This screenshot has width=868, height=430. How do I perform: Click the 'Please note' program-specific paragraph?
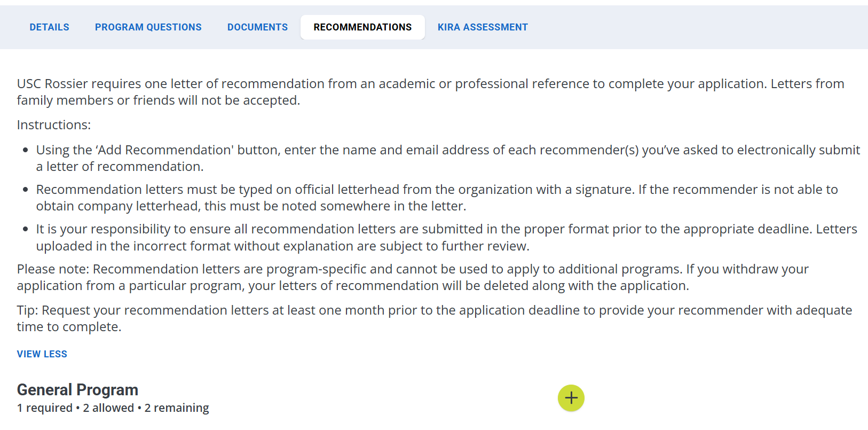tap(412, 277)
